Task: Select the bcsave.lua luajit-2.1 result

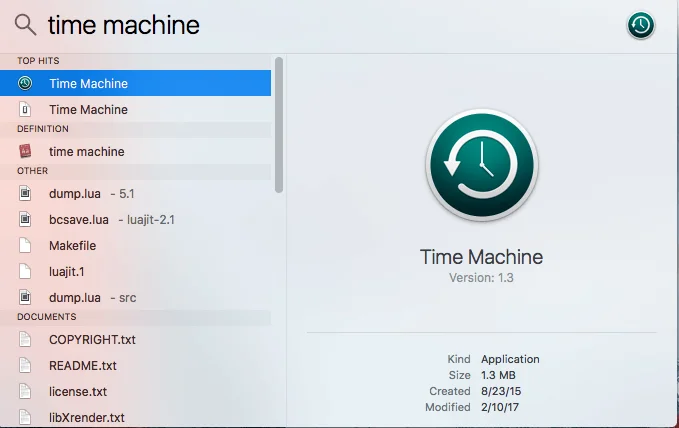Action: [112, 220]
